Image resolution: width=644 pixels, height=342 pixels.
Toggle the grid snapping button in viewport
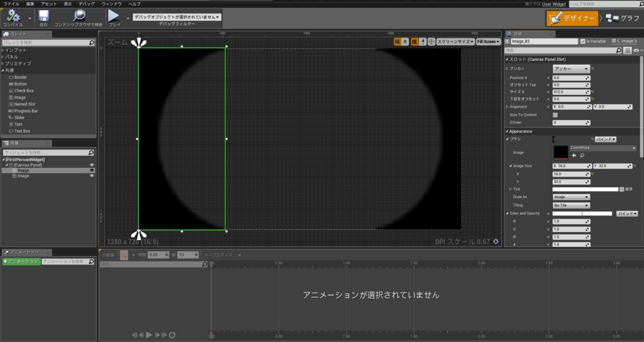[414, 41]
